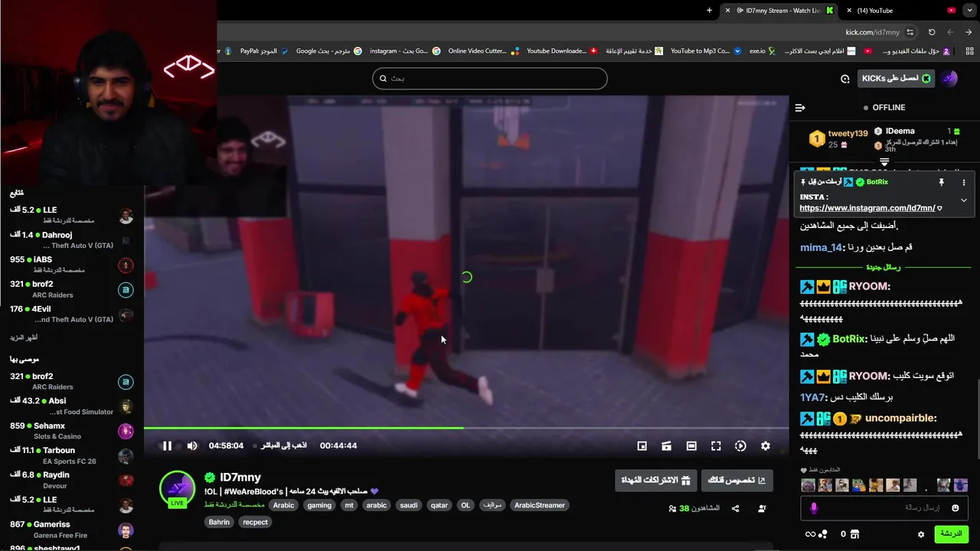Click the 'saudi' tag
Viewport: 980px width, 551px height.
tap(409, 505)
